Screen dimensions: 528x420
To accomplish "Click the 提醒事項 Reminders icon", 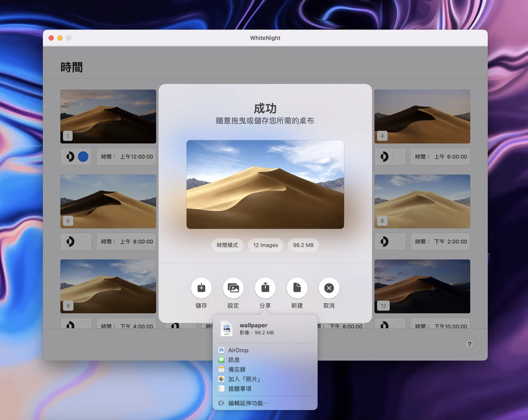I will [x=221, y=389].
